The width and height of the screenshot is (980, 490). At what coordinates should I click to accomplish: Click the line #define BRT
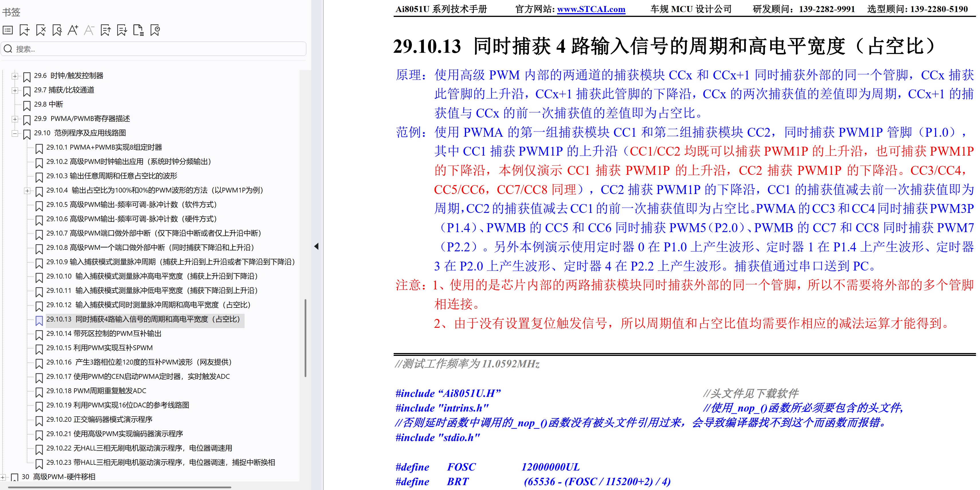pyautogui.click(x=533, y=482)
